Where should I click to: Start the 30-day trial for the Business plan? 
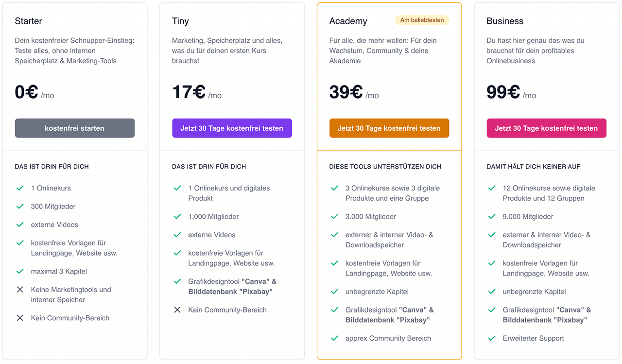[x=546, y=128]
